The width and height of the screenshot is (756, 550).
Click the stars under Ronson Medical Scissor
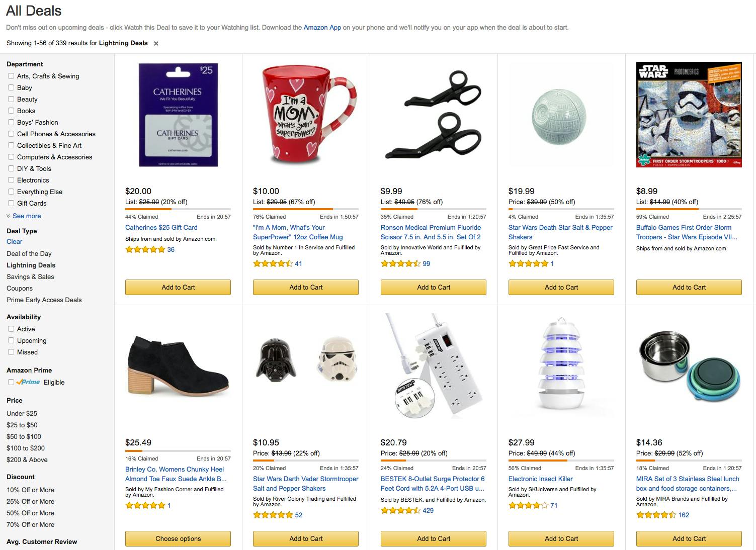400,263
